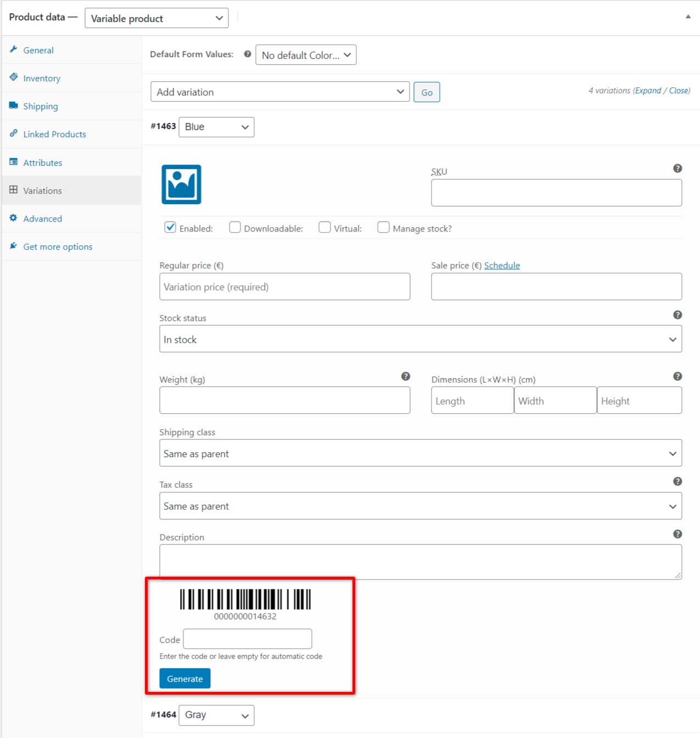Click the Shipping tab truck icon
This screenshot has width=700, height=738.
(14, 105)
